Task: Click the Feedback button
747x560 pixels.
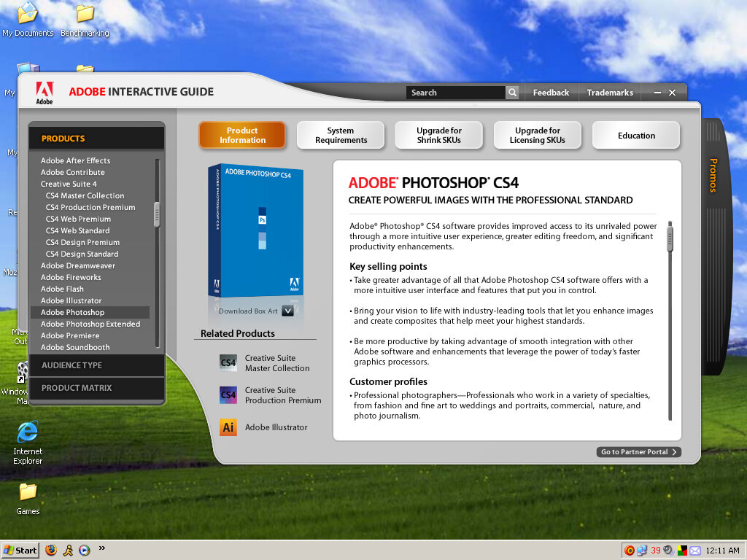Action: click(551, 93)
